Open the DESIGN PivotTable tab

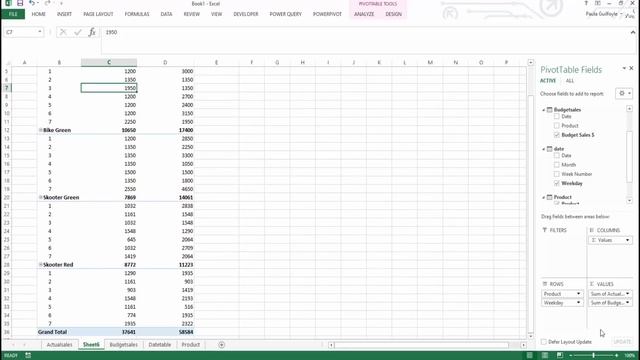(x=393, y=14)
